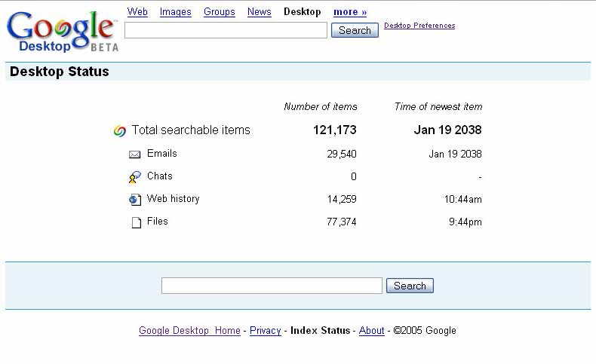
Task: Open the more » link
Action: (x=350, y=12)
